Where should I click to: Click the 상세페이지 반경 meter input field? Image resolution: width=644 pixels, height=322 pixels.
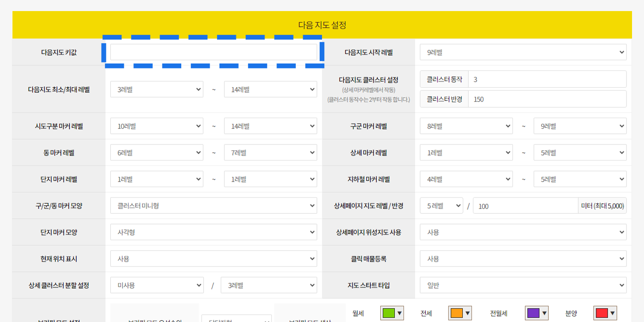[x=525, y=206]
